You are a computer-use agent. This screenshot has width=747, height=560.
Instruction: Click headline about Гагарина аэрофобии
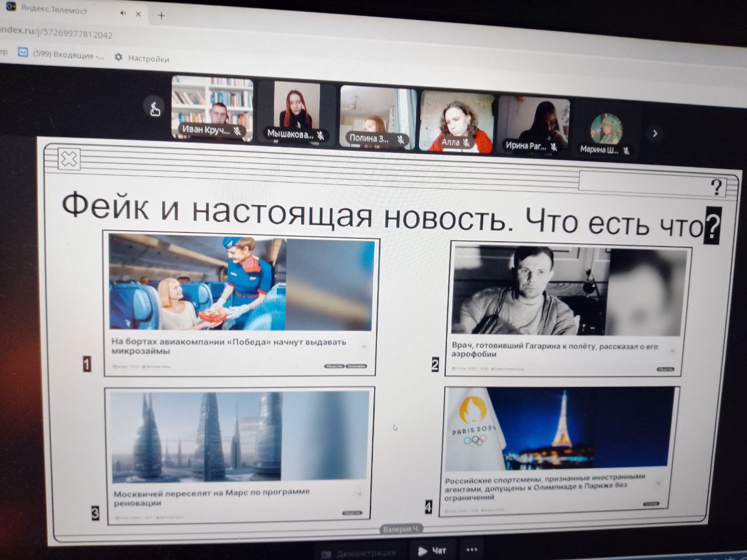click(x=555, y=349)
